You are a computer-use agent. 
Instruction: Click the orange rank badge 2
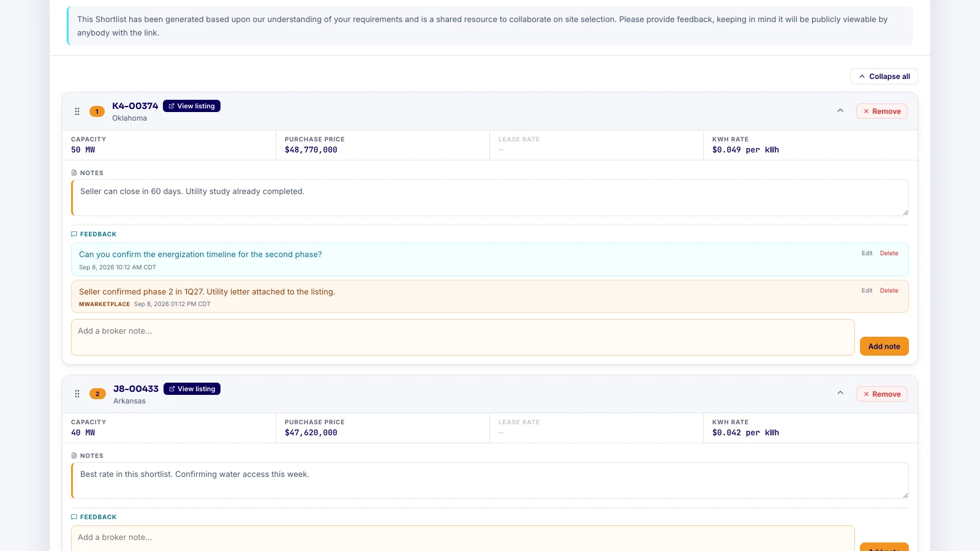pos(97,394)
